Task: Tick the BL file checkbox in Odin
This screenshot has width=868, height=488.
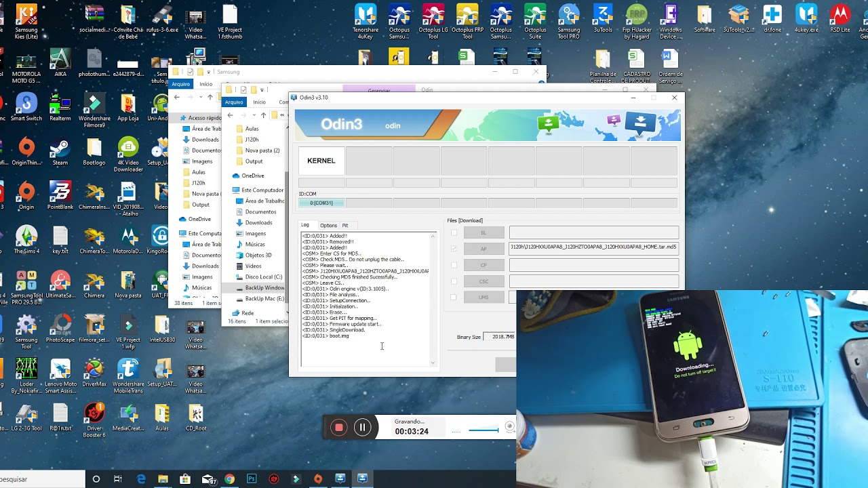Action: 454,232
